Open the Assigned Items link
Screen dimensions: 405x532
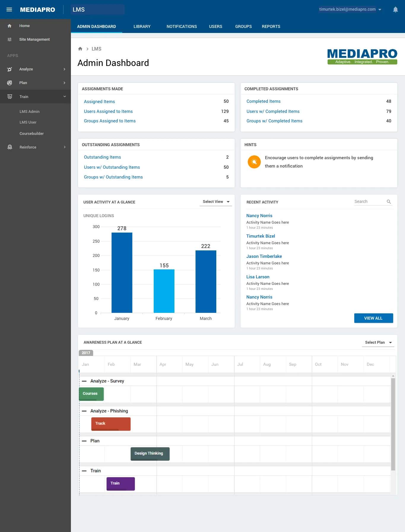pyautogui.click(x=99, y=102)
